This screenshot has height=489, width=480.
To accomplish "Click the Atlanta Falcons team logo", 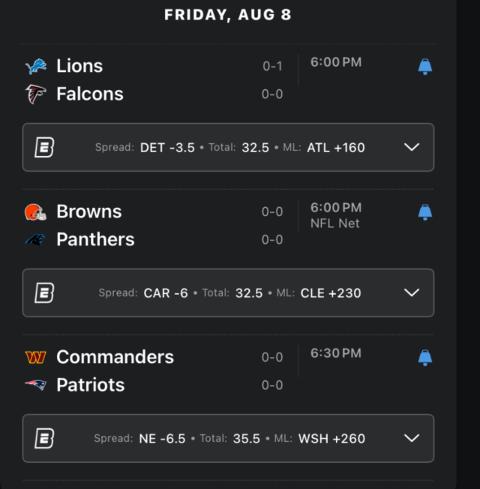I will [36, 94].
